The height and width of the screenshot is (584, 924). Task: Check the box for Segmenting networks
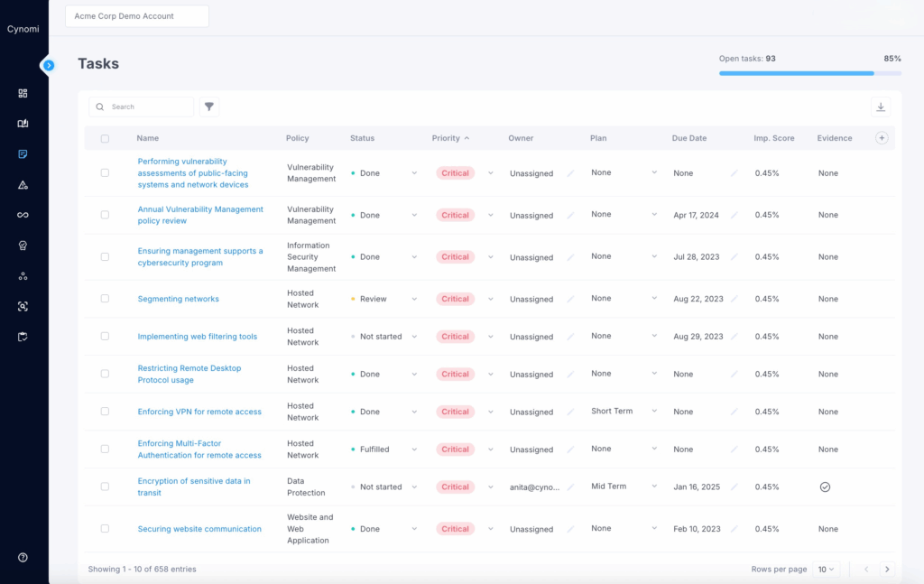pyautogui.click(x=105, y=299)
